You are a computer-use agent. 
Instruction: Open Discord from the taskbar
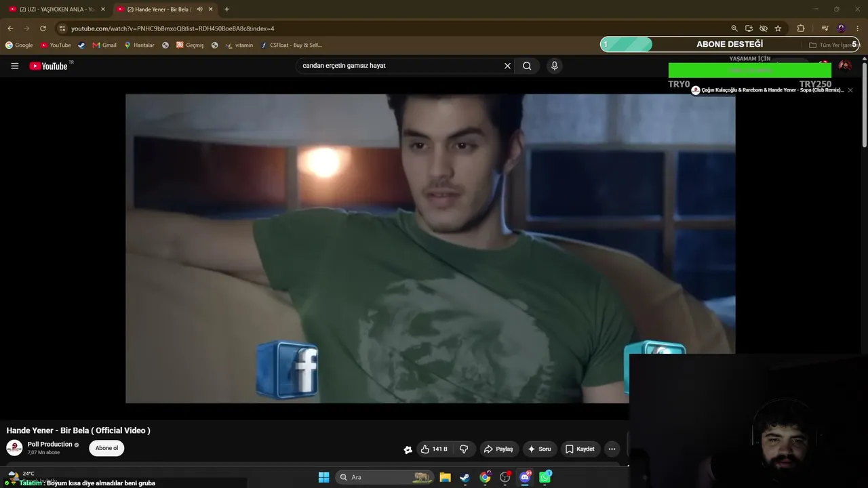click(x=525, y=477)
